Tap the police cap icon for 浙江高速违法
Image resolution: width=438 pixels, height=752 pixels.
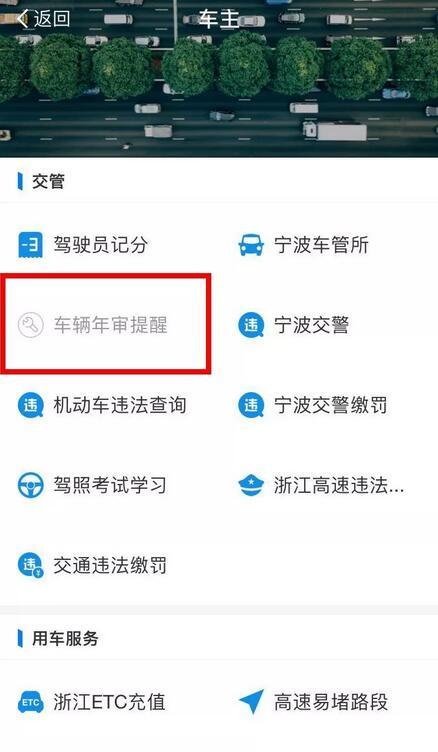coord(251,485)
